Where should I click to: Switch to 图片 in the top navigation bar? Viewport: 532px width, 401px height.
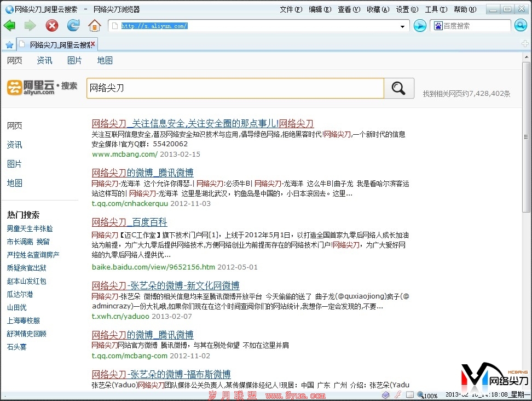coord(74,60)
